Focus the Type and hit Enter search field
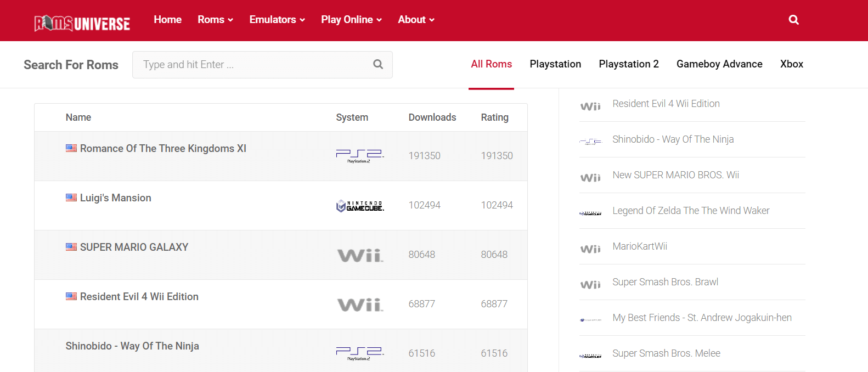The height and width of the screenshot is (372, 868). pyautogui.click(x=252, y=65)
